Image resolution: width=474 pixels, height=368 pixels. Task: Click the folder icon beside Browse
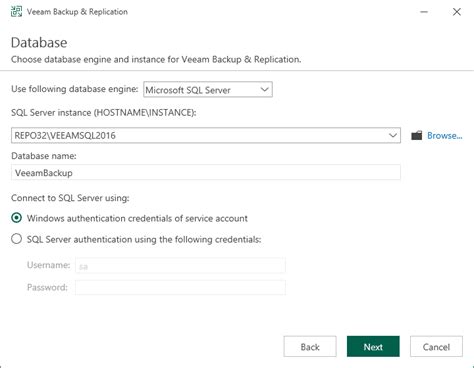[x=416, y=135]
